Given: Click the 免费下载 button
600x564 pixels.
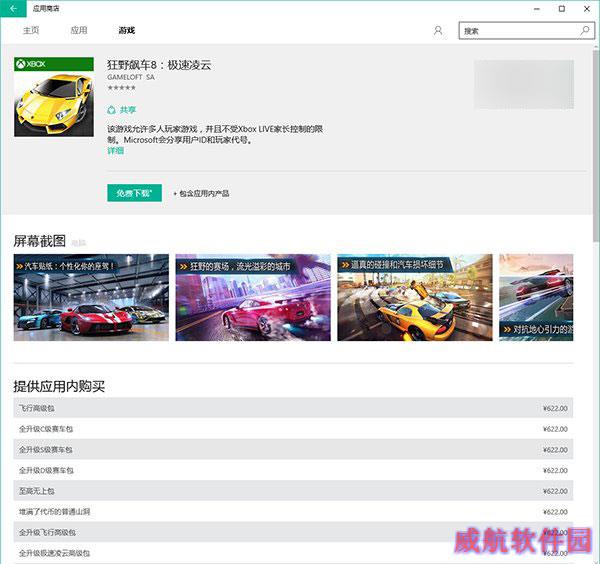Looking at the screenshot, I should [134, 193].
